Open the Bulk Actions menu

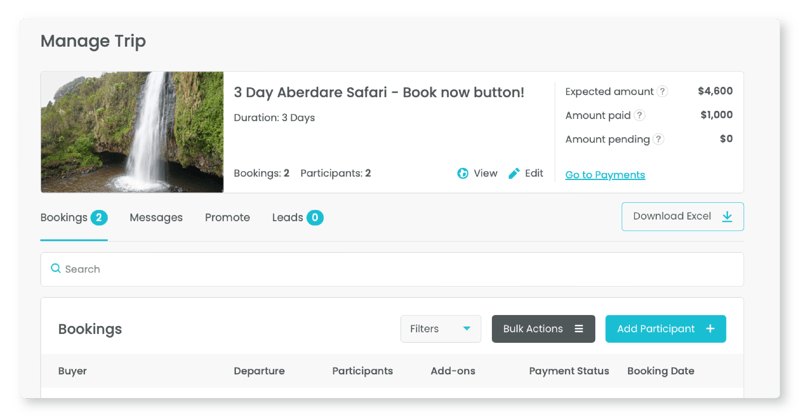tap(543, 329)
